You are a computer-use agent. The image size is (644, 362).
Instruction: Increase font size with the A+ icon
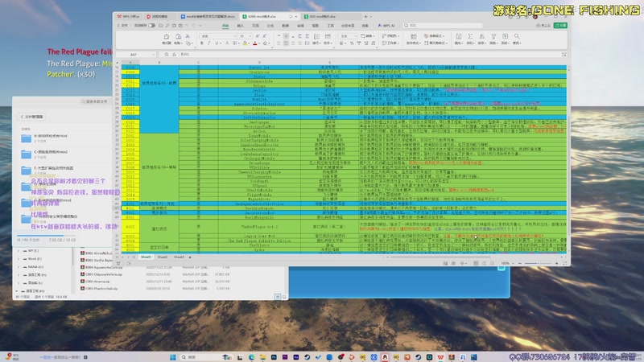[258, 36]
